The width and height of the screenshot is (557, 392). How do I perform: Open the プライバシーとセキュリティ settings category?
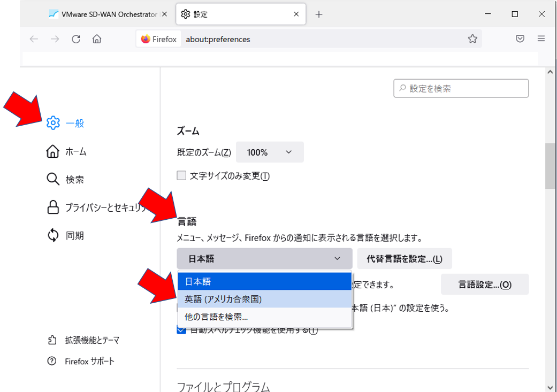pyautogui.click(x=97, y=207)
